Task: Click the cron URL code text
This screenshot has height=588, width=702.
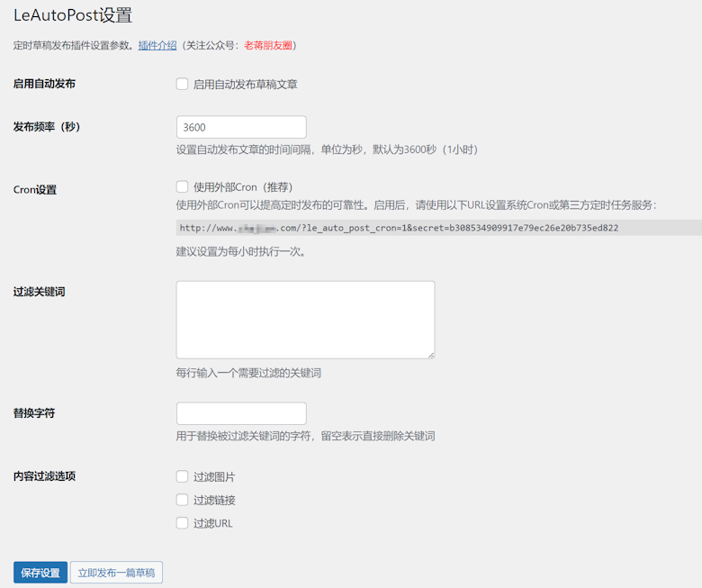Action: click(399, 228)
